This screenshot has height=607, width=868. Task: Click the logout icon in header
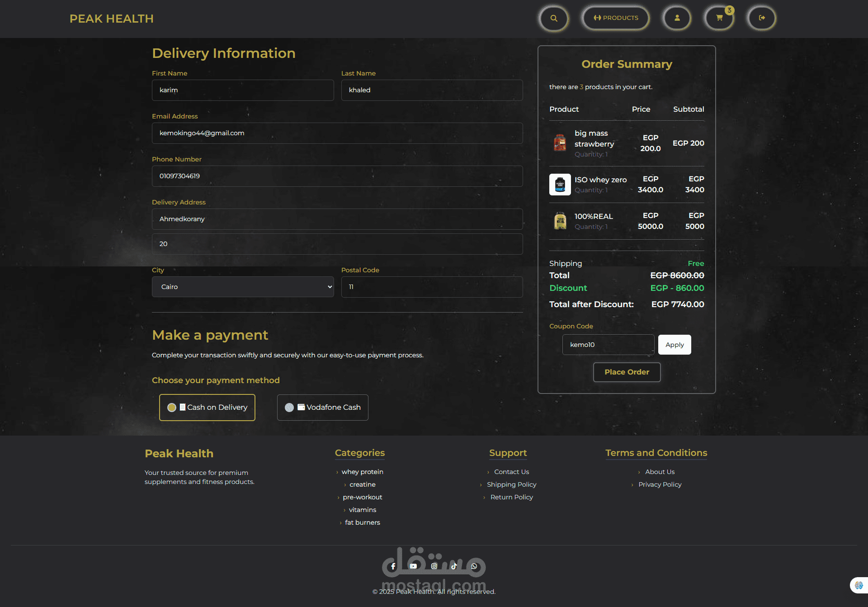(x=762, y=18)
